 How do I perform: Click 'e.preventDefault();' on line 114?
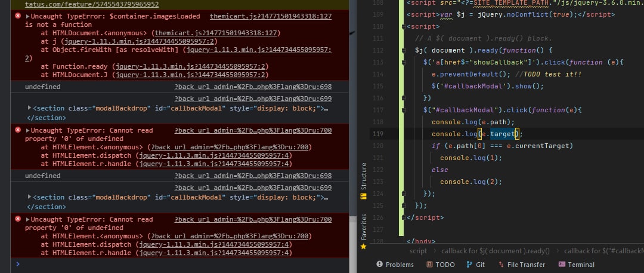(x=470, y=74)
